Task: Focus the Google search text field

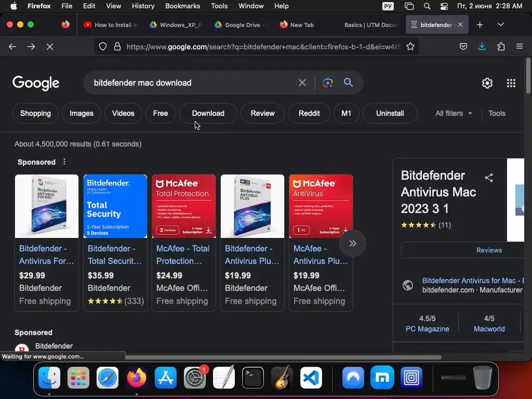Action: [192, 83]
